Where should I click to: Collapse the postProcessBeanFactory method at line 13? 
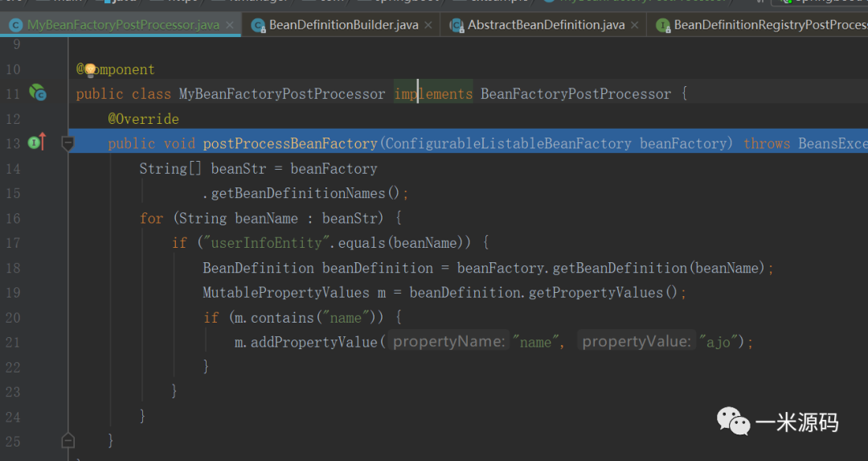[68, 143]
